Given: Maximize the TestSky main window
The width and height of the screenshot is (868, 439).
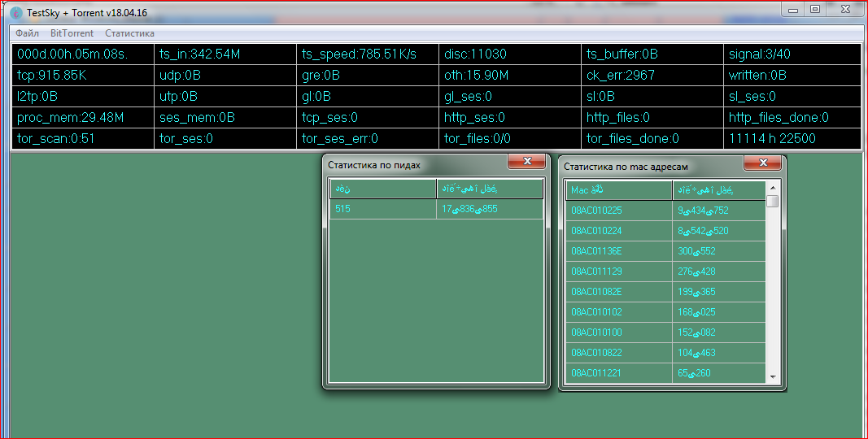Looking at the screenshot, I should point(815,10).
